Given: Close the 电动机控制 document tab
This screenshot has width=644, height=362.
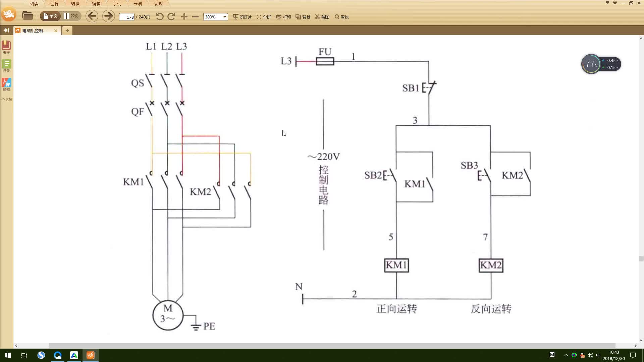Looking at the screenshot, I should coord(56,31).
